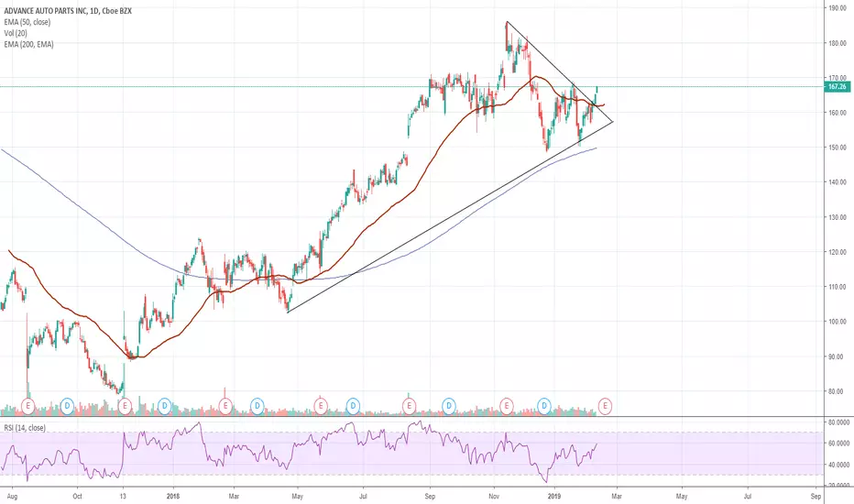Screen dimensions: 854x504
Task: Click the 2019 label on time axis
Action: (x=553, y=497)
